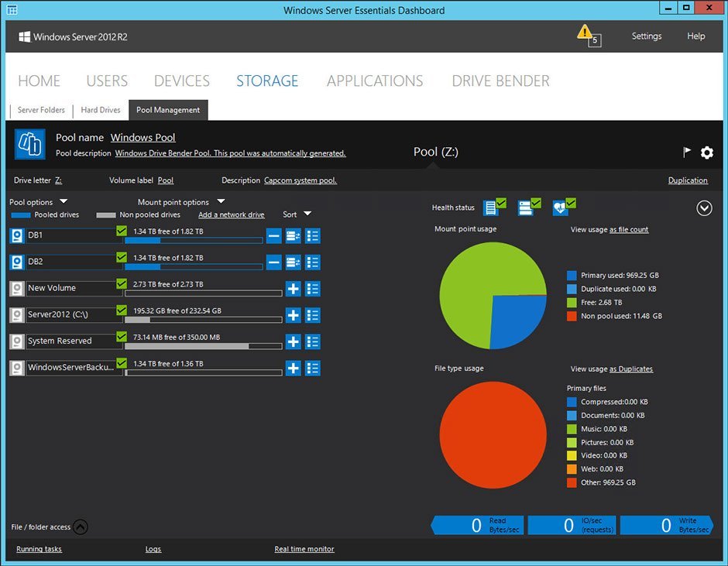Screen dimensions: 728x566
Task: Open DB1 drive details list icon
Action: point(312,236)
